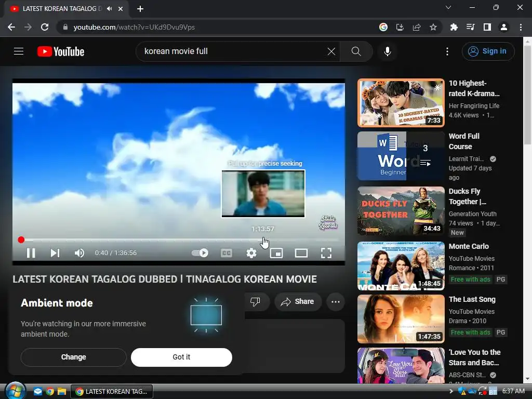Mute the video volume speaker icon
The image size is (532, 399).
[x=79, y=253]
